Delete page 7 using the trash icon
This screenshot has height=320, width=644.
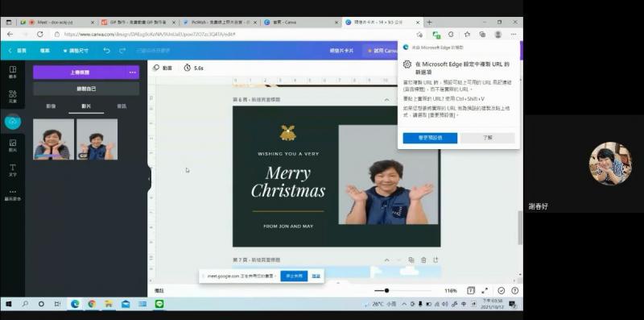(x=423, y=260)
